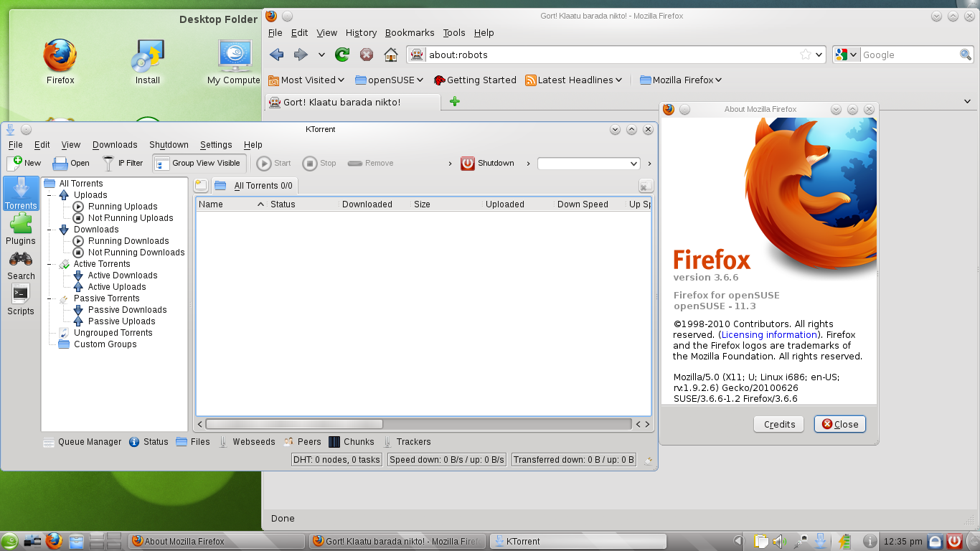Open the openSUSE bookmarks folder dropdown
Screen dimensions: 980x551
click(x=390, y=80)
